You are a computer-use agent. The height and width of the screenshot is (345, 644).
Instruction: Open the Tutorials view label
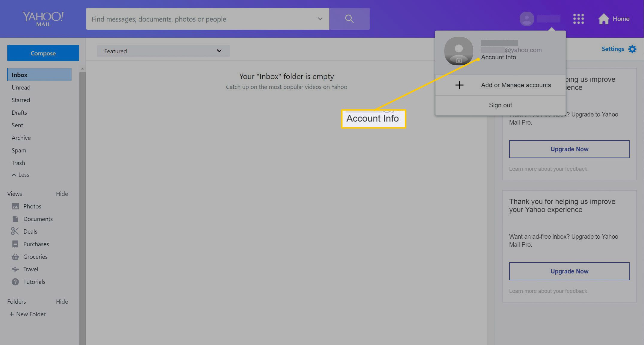[x=34, y=282]
